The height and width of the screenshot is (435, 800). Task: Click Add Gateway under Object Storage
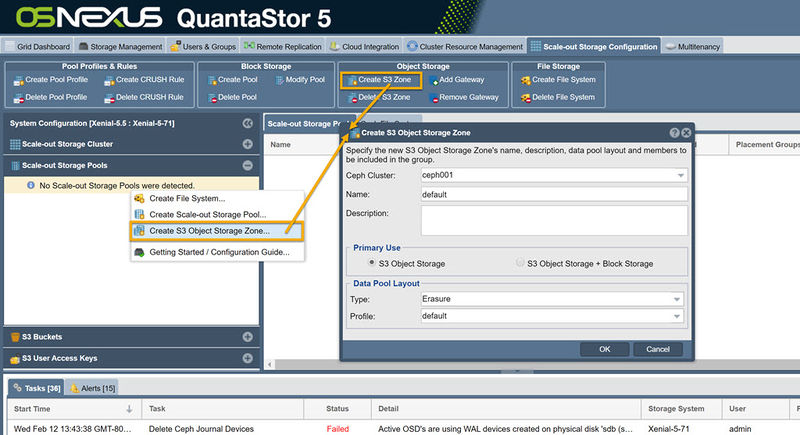click(457, 80)
